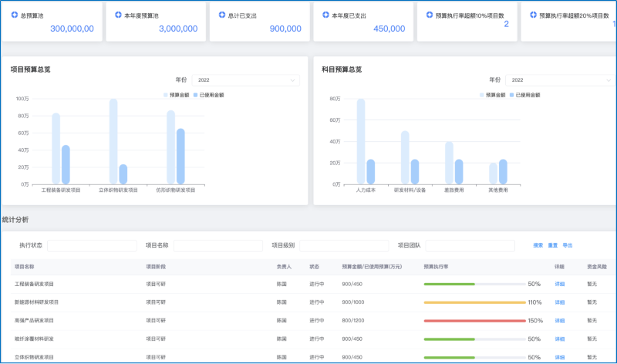This screenshot has height=364, width=617.
Task: Click the 本年度已支出 card icon
Action: pos(325,15)
